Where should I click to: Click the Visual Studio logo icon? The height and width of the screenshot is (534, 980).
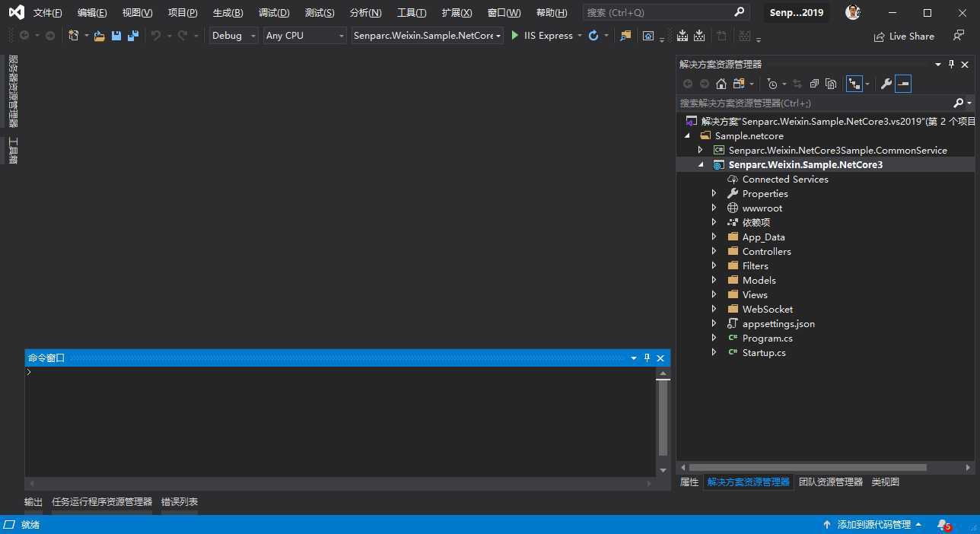pyautogui.click(x=16, y=13)
